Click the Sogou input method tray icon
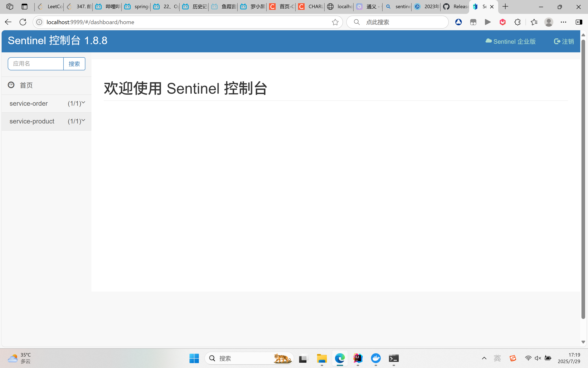588x368 pixels. coord(513,358)
